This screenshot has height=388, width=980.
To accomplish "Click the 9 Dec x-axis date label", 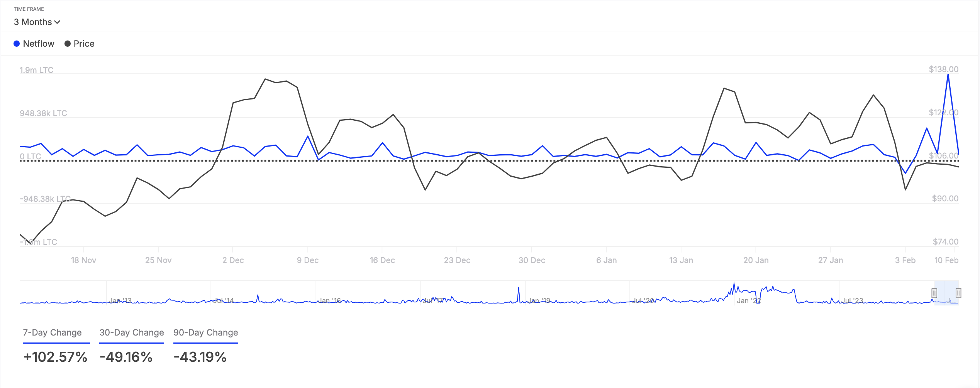I will click(x=308, y=260).
